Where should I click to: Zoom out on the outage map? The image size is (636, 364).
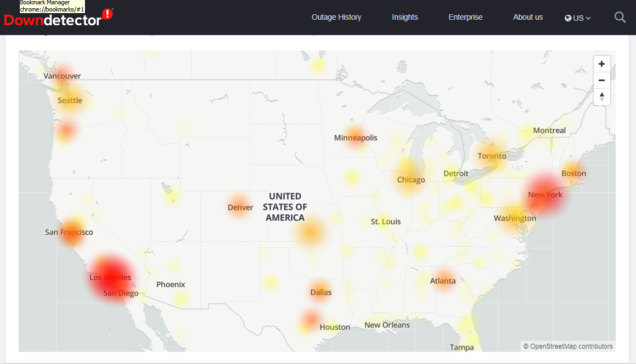[601, 80]
